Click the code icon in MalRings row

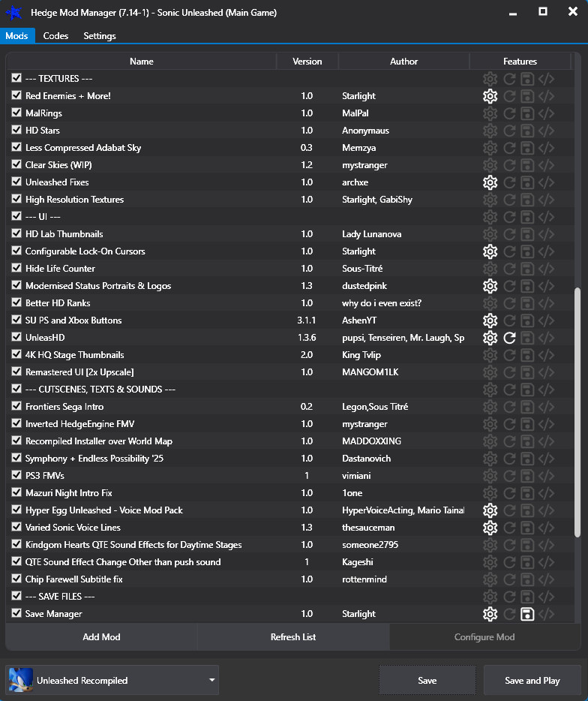[547, 113]
